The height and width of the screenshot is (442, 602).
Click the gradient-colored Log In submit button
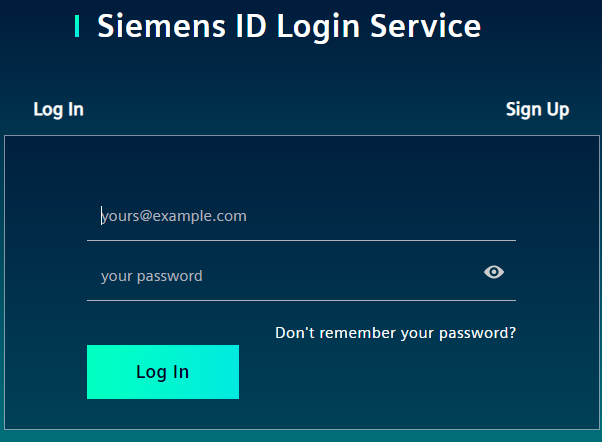pyautogui.click(x=163, y=372)
